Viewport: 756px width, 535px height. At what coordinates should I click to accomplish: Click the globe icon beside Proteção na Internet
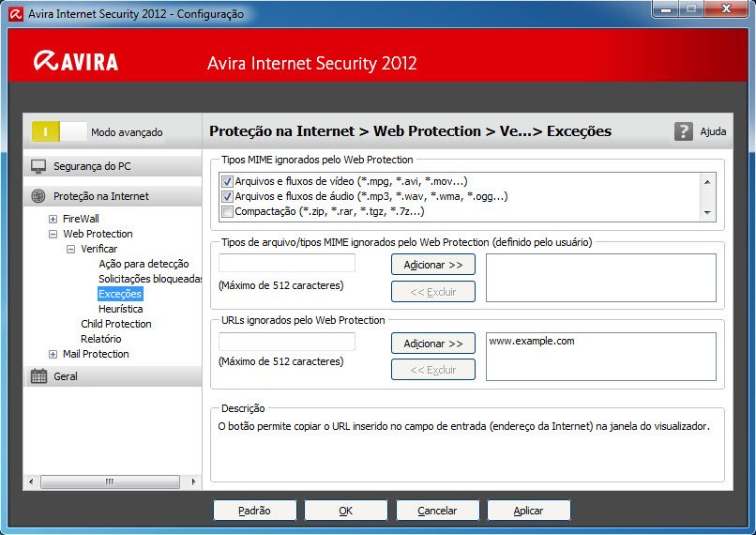[38, 196]
